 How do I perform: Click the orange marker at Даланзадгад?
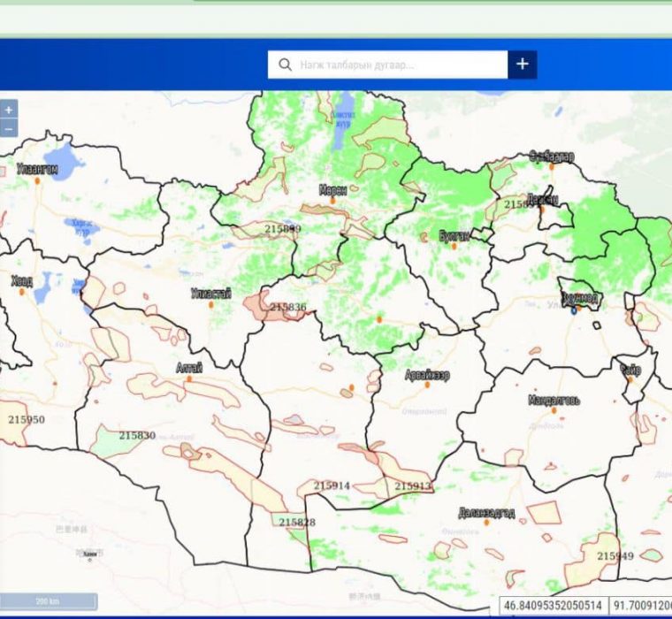click(x=485, y=524)
